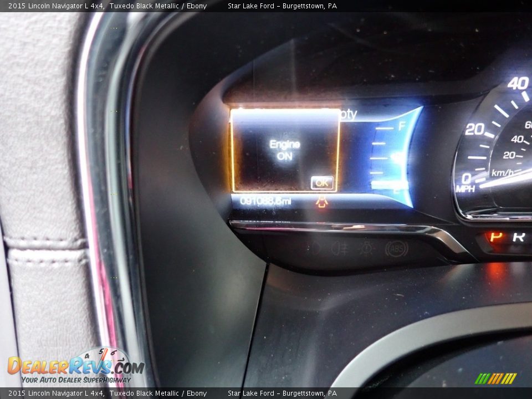
Task: Tap the R gear indicator
Action: click(x=519, y=237)
